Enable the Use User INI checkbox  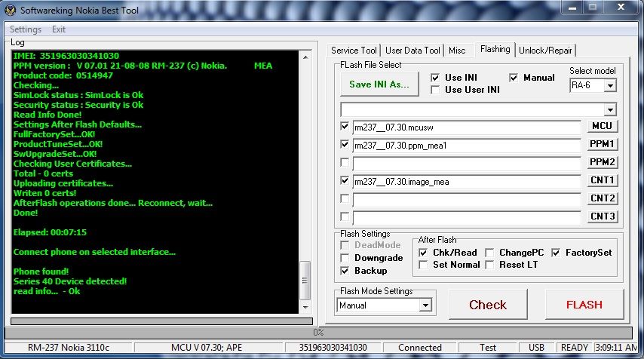(435, 90)
